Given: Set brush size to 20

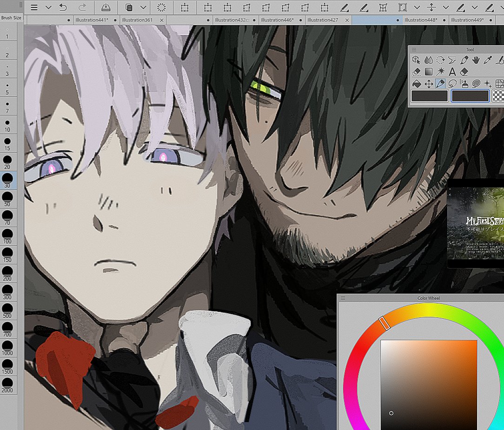Looking at the screenshot, I should point(7,162).
